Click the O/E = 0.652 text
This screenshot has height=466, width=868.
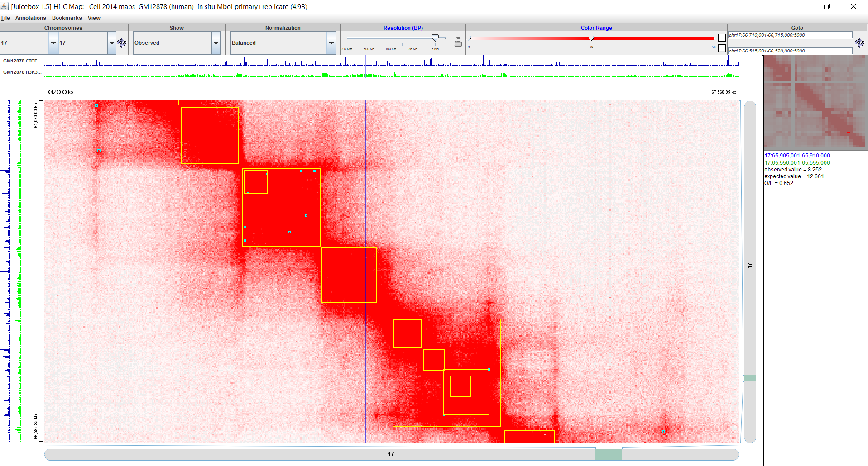[779, 183]
